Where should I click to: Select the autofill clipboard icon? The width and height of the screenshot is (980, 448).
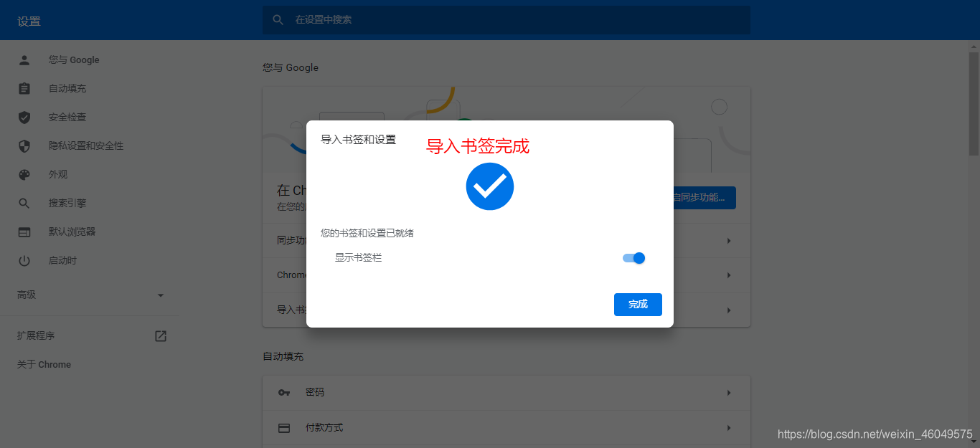24,89
